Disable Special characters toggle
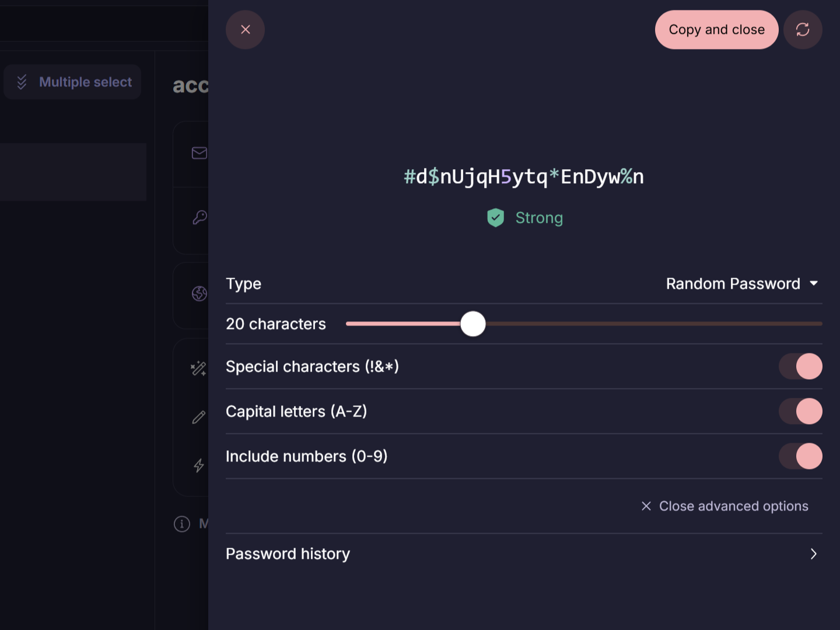This screenshot has height=630, width=840. pos(800,366)
